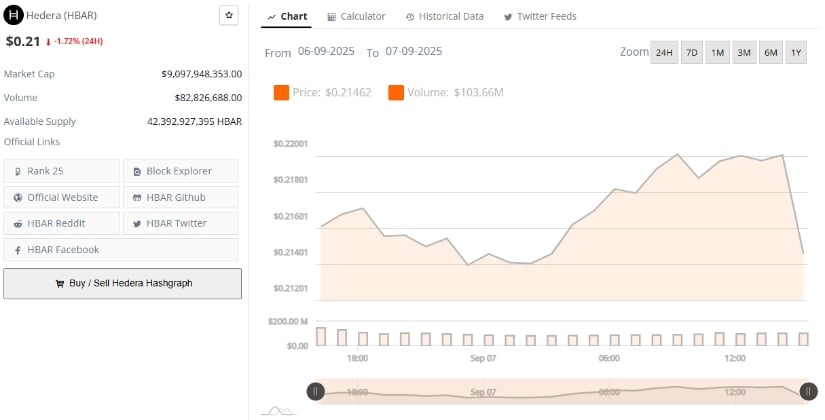Set chart zoom to 24H
Screen dimensions: 825x420
click(x=664, y=52)
